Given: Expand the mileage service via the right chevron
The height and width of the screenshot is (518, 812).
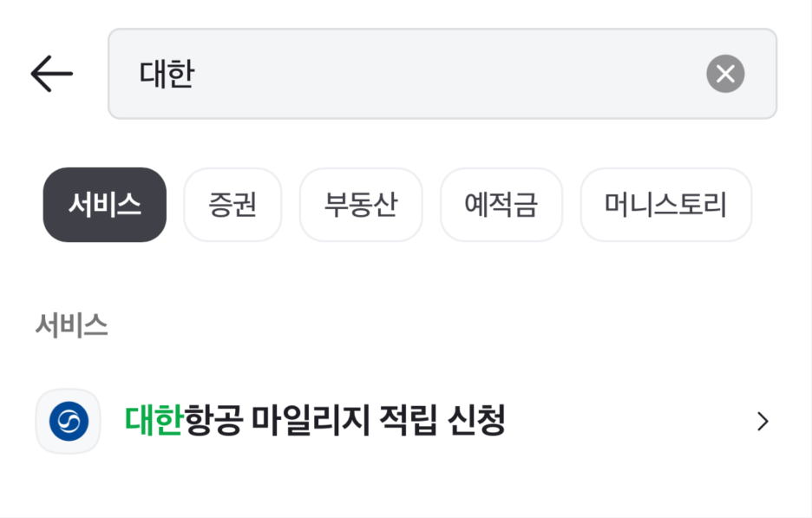Looking at the screenshot, I should point(761,422).
